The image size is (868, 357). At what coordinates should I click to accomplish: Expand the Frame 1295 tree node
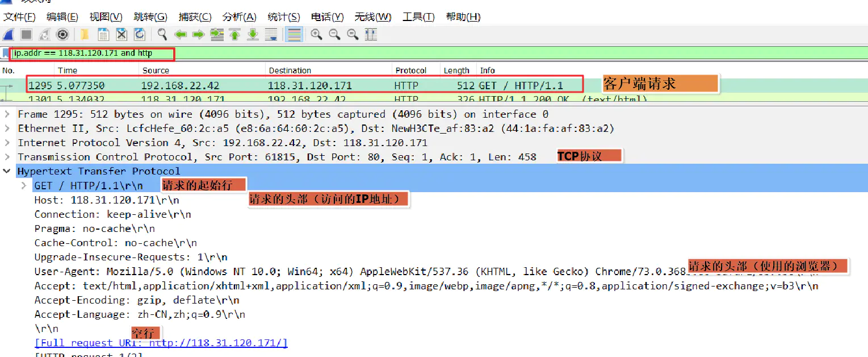[x=7, y=114]
